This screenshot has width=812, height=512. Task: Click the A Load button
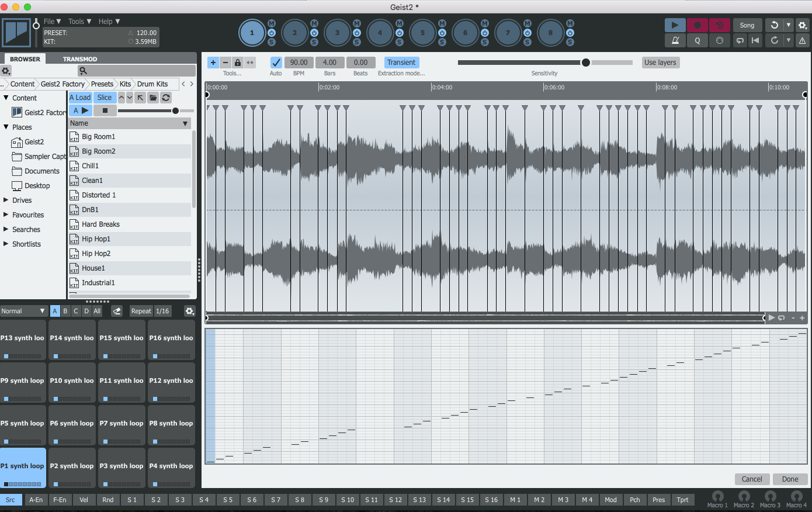tap(80, 98)
